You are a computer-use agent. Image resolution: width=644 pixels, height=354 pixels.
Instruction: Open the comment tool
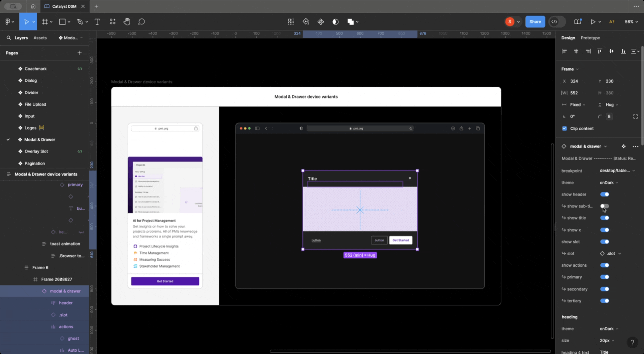point(141,21)
